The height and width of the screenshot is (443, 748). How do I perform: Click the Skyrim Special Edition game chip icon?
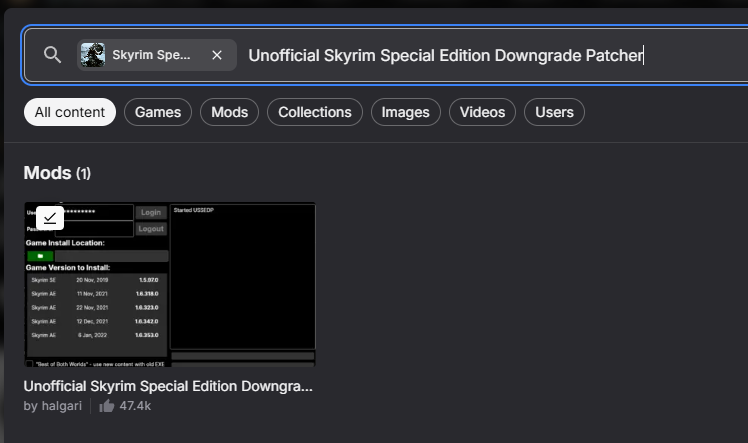(x=93, y=55)
